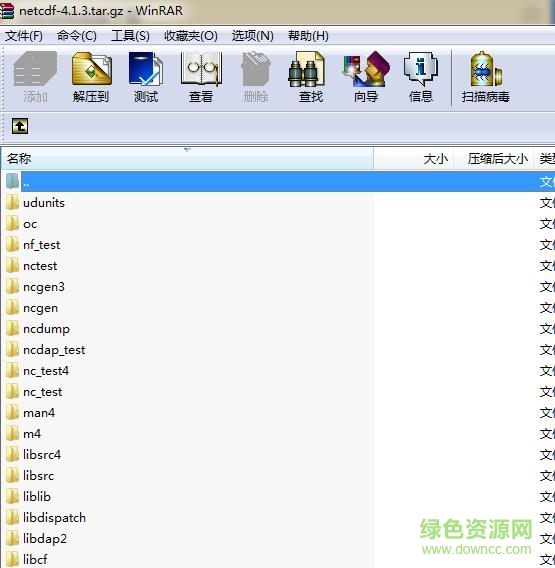
Task: Select the m4 folder name
Action: pos(32,434)
